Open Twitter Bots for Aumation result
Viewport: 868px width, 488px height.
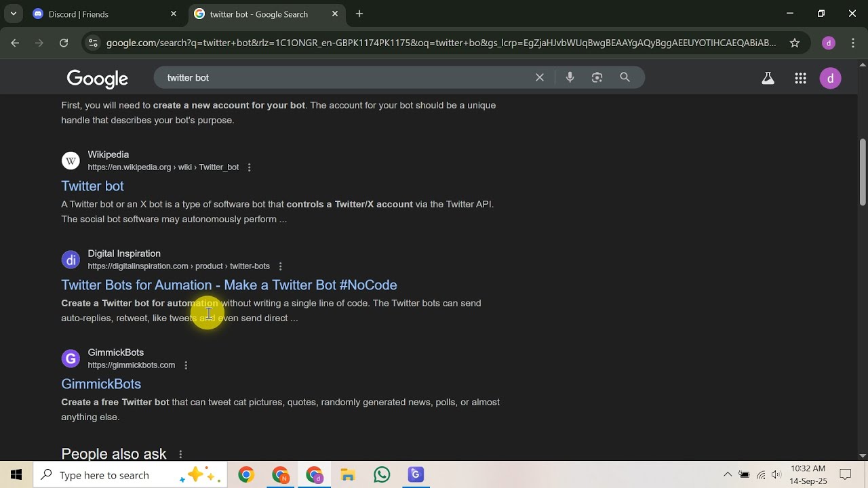[229, 285]
